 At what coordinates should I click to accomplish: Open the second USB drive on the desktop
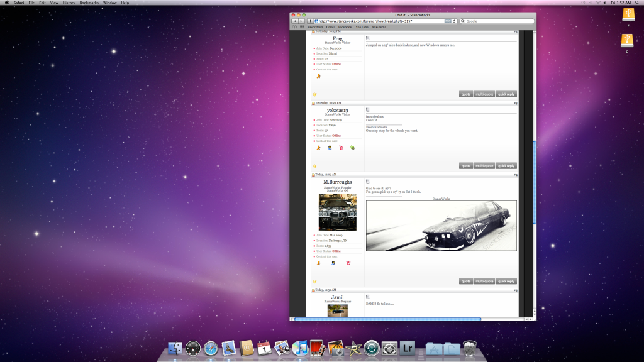pos(627,40)
